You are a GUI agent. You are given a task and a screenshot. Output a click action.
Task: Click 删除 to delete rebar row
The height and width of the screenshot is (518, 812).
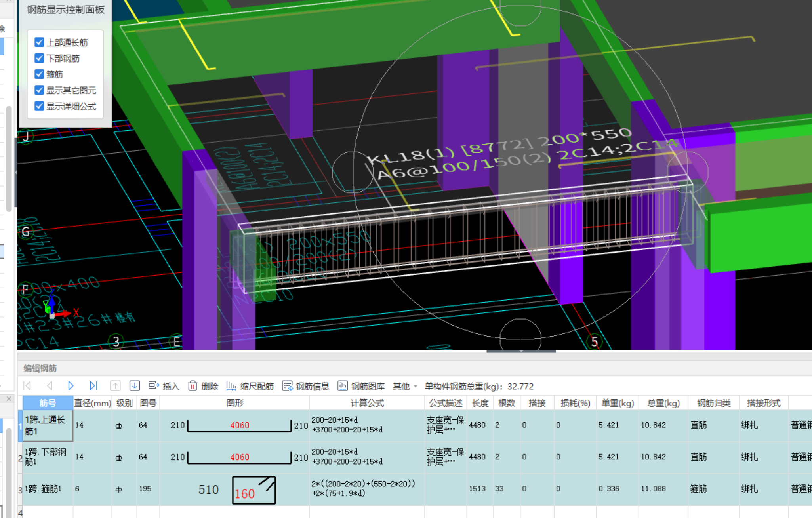point(203,386)
